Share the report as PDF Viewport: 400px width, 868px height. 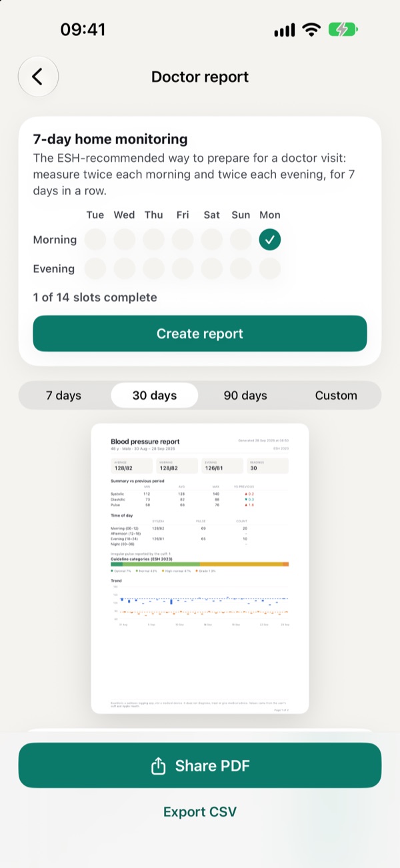point(200,765)
